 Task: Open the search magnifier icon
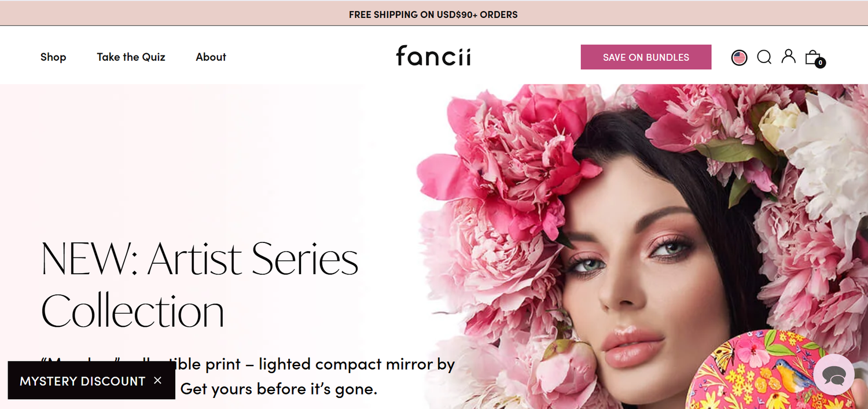point(764,57)
